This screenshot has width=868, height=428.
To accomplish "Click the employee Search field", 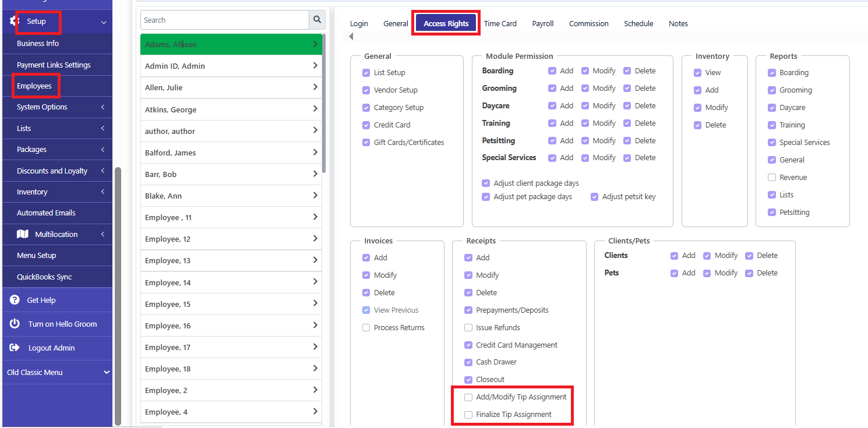I will pyautogui.click(x=225, y=20).
